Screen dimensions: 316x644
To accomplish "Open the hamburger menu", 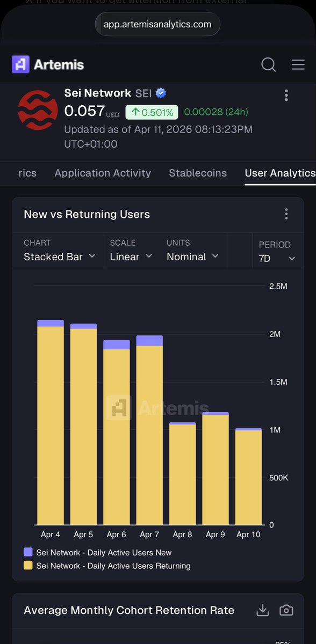I will click(x=298, y=65).
